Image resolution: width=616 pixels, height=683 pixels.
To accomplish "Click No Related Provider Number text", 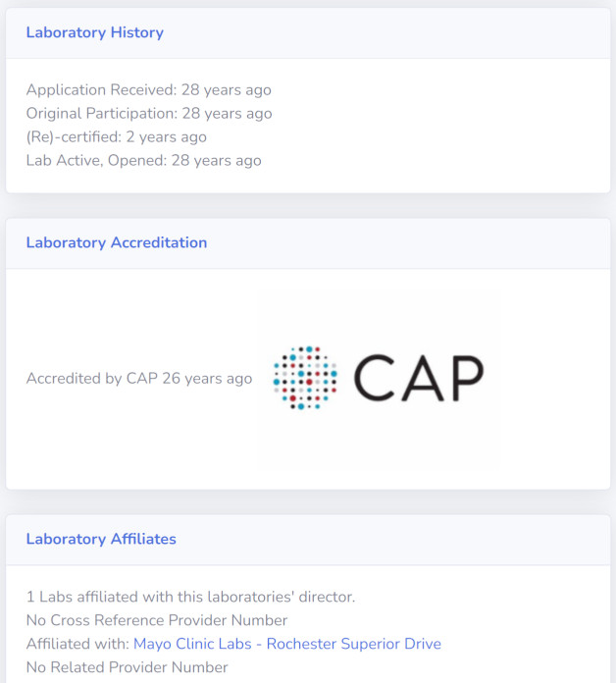I will coord(128,667).
